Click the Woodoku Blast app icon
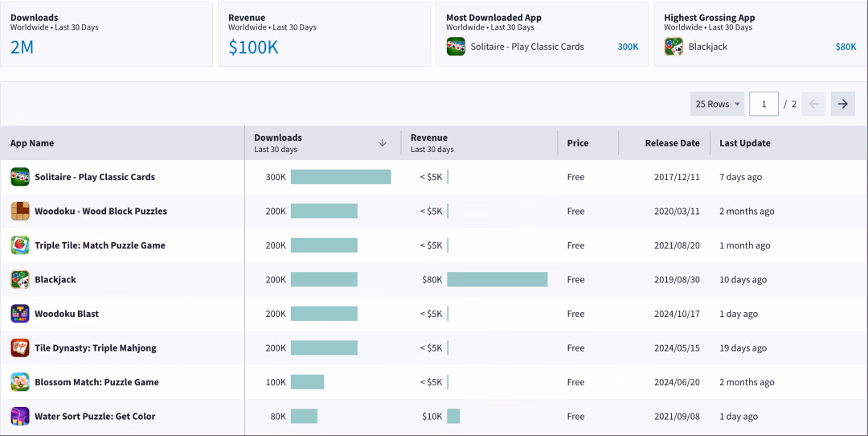The image size is (868, 436). click(20, 314)
